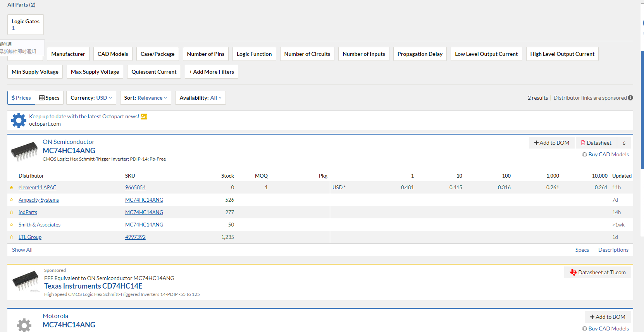Open the Datasheet for ON Semiconductor part
The image size is (644, 332).
(596, 143)
